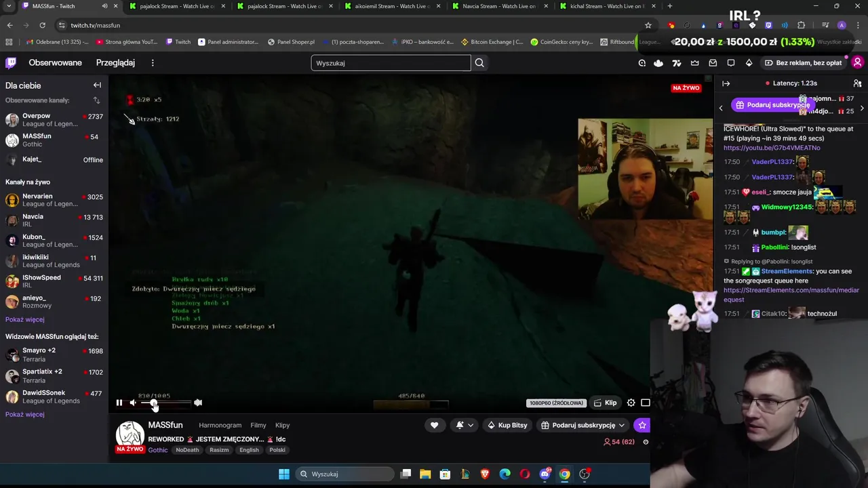This screenshot has height=488, width=868.
Task: Click the purple star subscribe button
Action: coord(642,425)
